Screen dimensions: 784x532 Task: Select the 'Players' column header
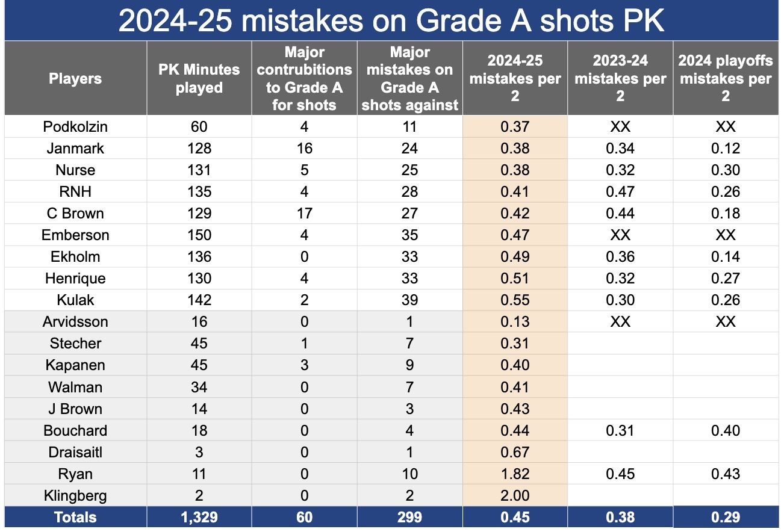coord(75,78)
